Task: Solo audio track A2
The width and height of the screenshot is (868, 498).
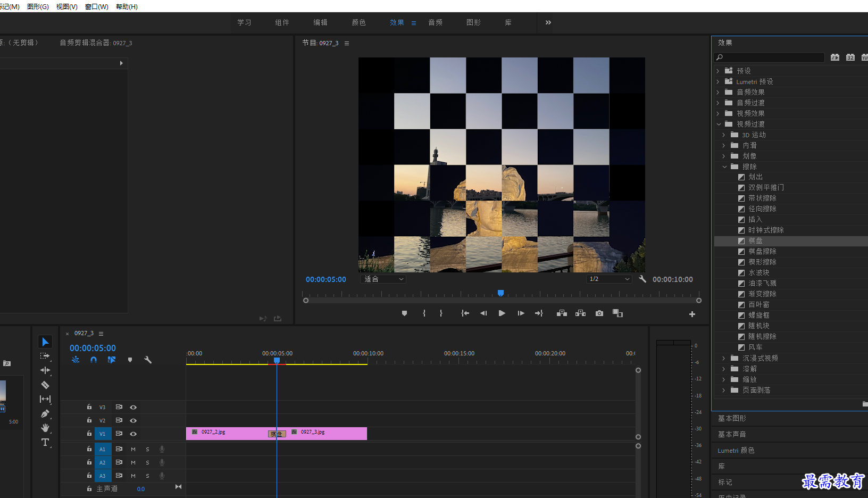Action: 147,462
